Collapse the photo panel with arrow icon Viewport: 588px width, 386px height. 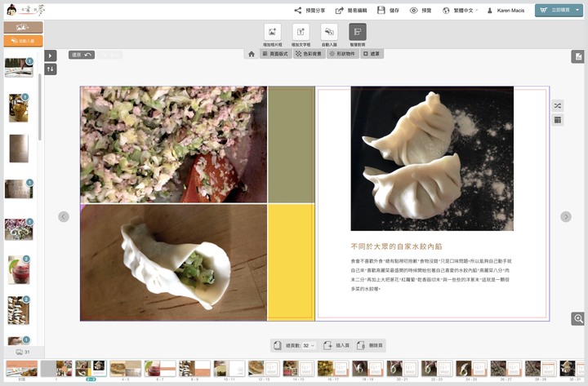(x=51, y=55)
